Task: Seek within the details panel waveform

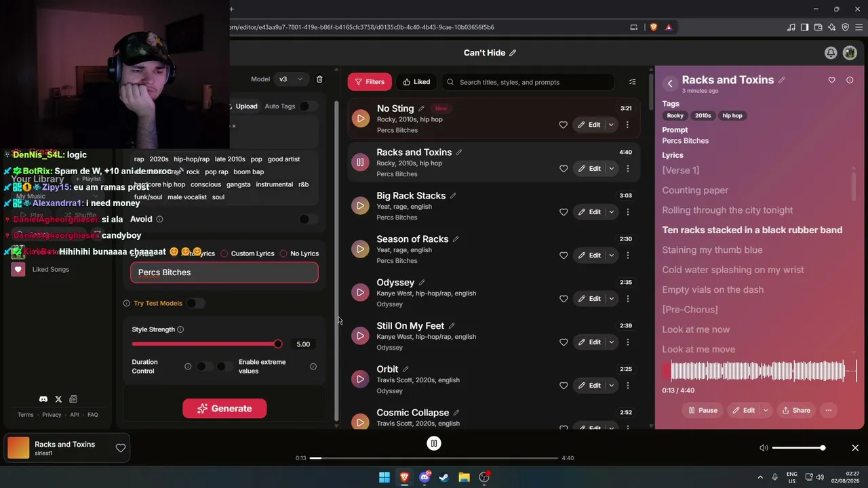Action: coord(759,371)
